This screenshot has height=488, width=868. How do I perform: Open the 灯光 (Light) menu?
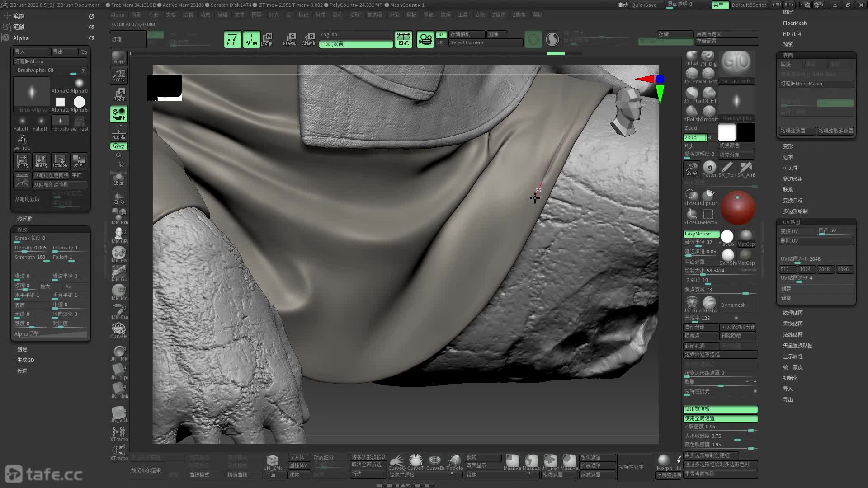coord(274,15)
